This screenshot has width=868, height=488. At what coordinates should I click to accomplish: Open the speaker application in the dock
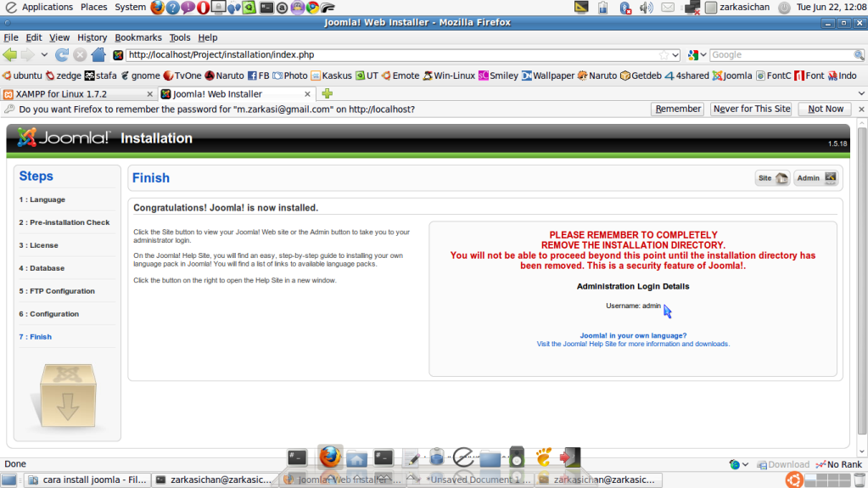pos(517,457)
